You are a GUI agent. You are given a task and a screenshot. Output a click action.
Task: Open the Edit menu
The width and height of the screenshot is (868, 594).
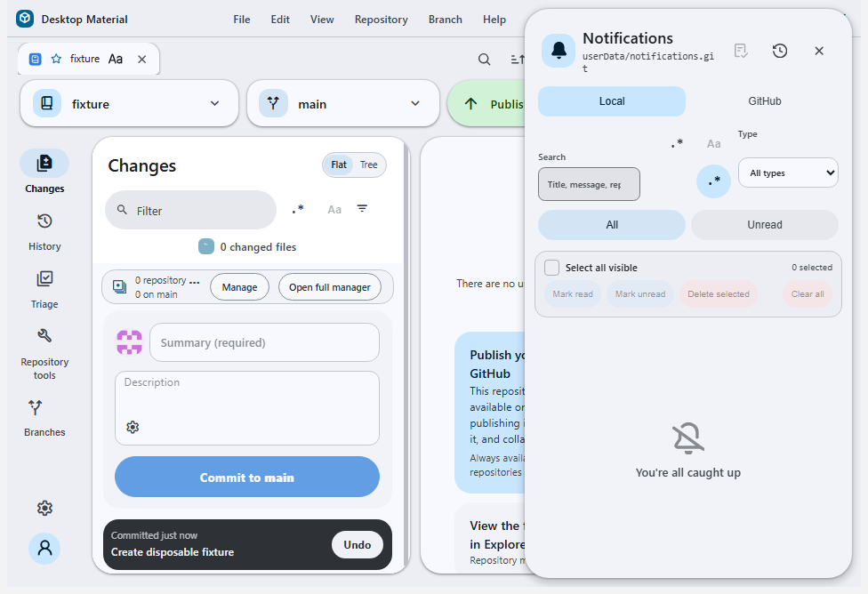coord(280,20)
